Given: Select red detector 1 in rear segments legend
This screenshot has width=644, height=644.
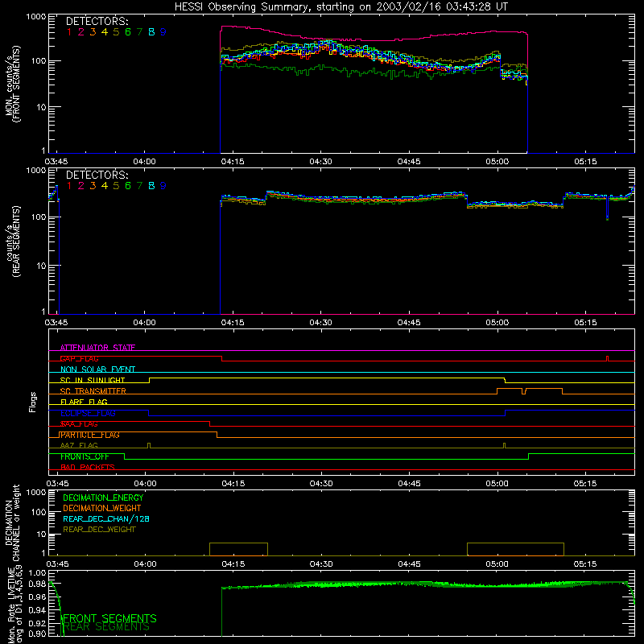Looking at the screenshot, I should [x=69, y=186].
